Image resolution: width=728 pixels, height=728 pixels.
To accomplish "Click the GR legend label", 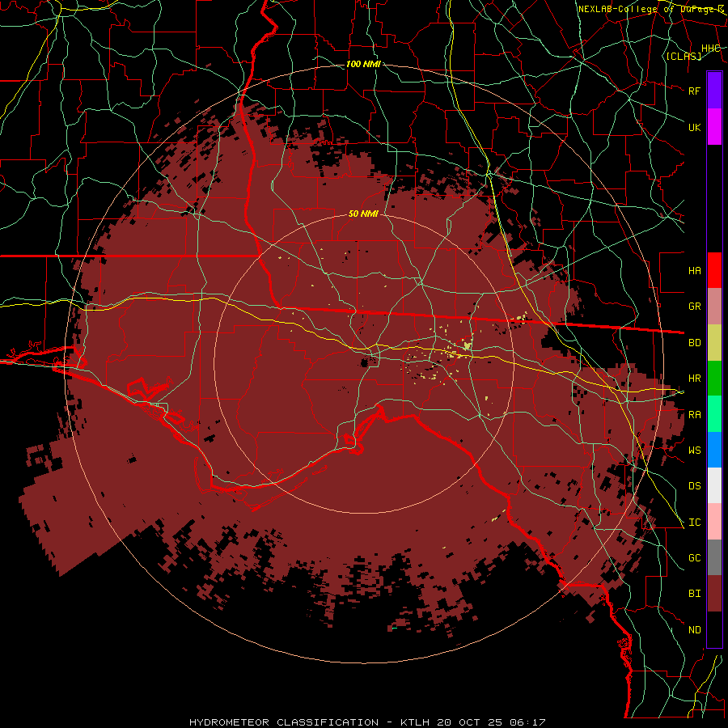I will [x=695, y=307].
